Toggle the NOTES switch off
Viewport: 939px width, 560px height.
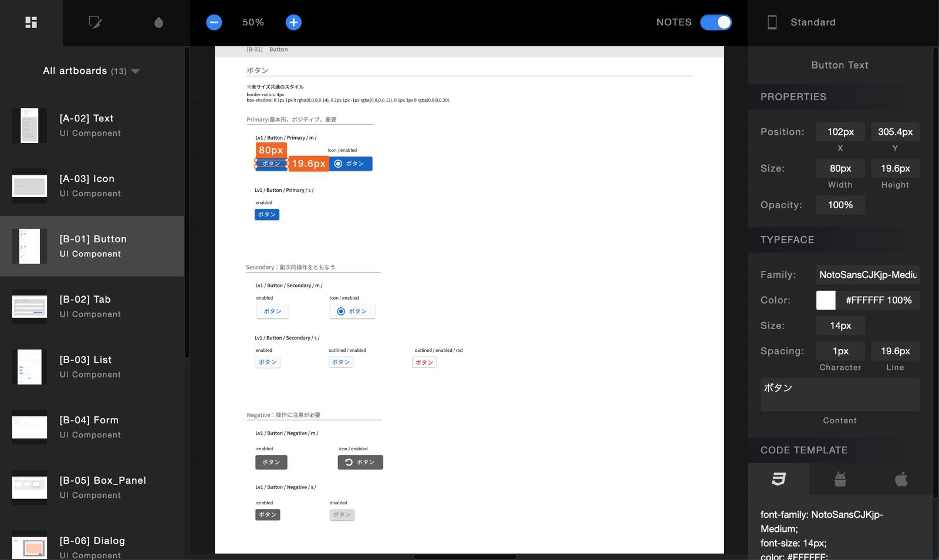715,22
